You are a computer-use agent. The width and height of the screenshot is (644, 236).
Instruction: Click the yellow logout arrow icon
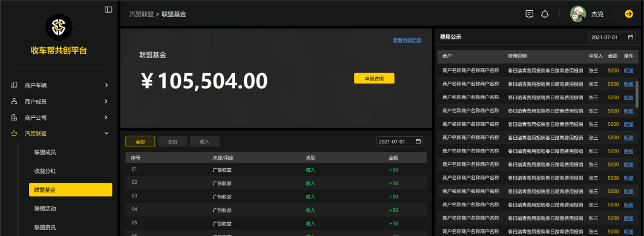point(629,14)
